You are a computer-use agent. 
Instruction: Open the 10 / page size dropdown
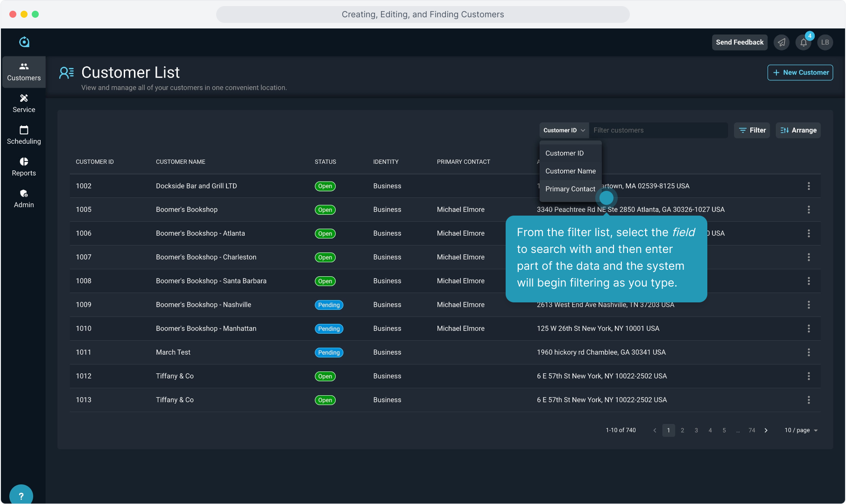point(801,430)
